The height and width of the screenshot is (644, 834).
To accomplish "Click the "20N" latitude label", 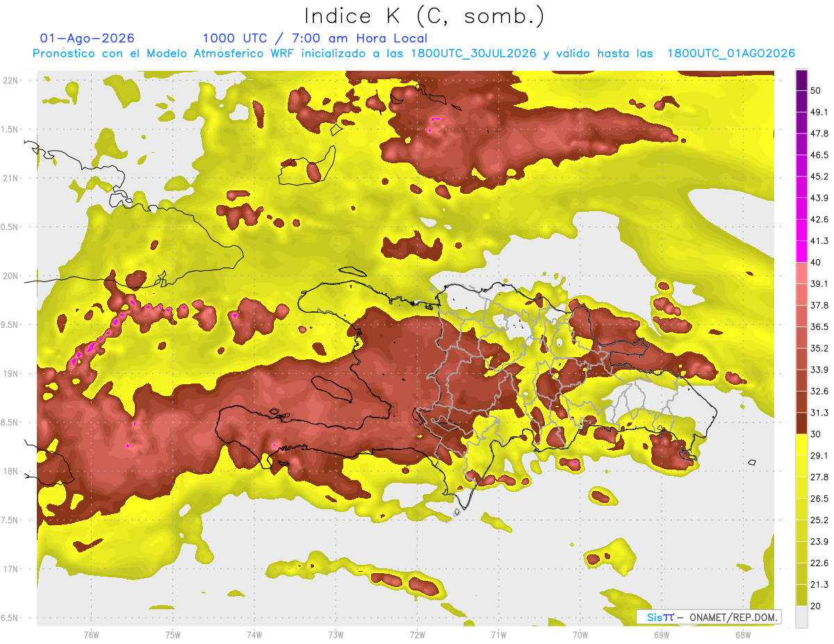I will coord(12,276).
